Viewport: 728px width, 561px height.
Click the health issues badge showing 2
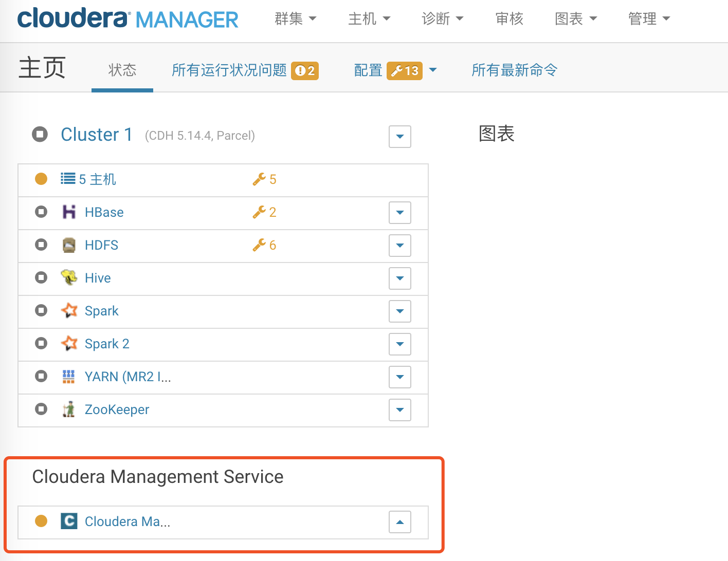coord(305,70)
